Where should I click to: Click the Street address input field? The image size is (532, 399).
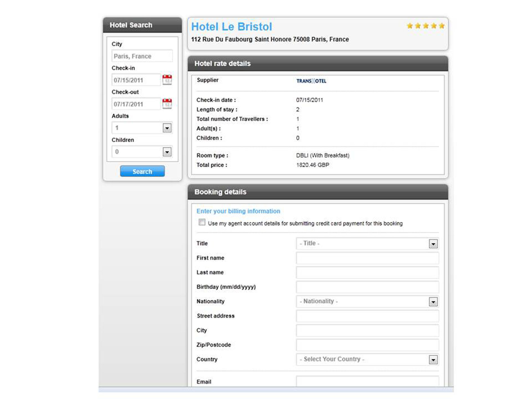click(x=367, y=316)
